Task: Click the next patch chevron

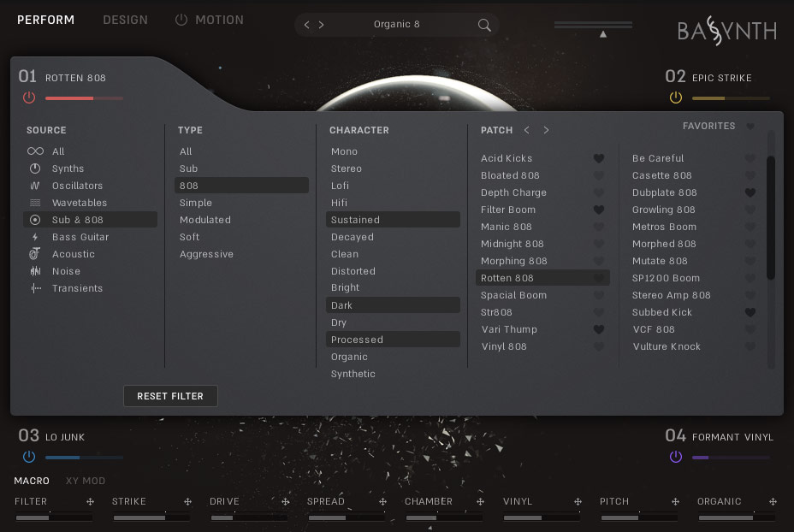Action: point(546,130)
